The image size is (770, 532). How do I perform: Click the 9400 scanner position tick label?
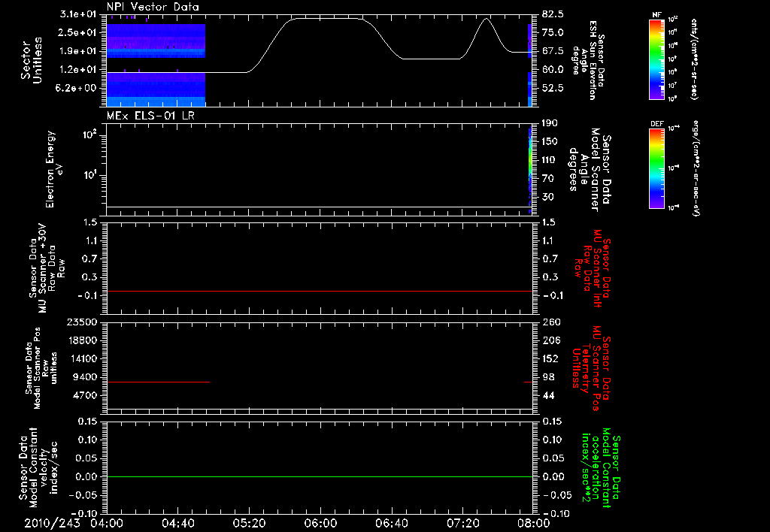[x=84, y=377]
